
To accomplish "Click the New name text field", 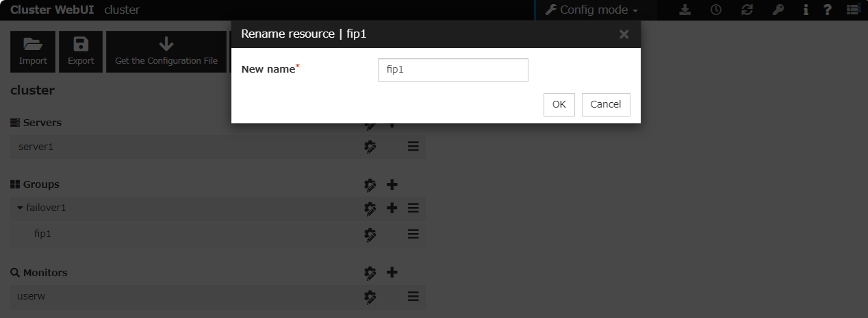I will pos(452,70).
